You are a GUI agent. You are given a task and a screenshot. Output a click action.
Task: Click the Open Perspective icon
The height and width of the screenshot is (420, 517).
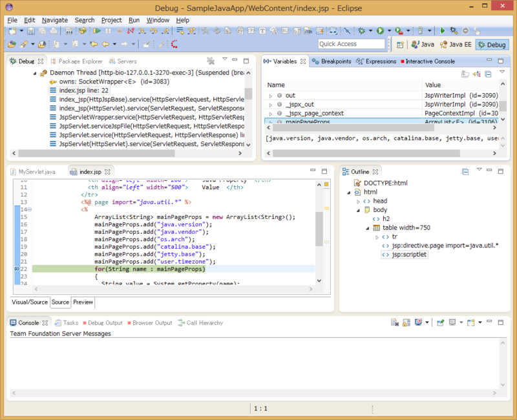(x=400, y=45)
